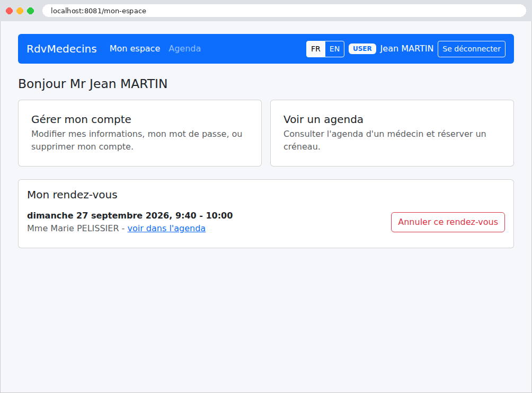Switch language to FR
Image resolution: width=532 pixels, height=393 pixels.
[315, 49]
